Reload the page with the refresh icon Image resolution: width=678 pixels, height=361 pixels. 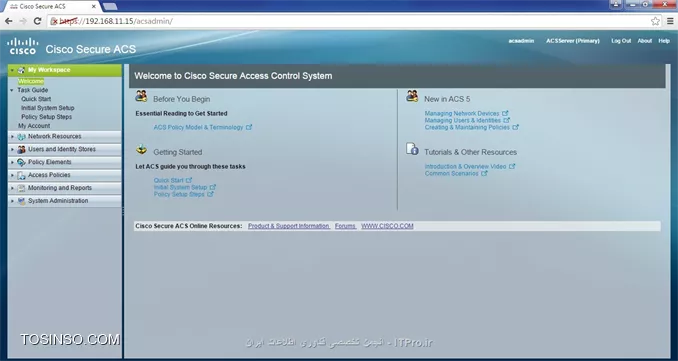click(37, 21)
